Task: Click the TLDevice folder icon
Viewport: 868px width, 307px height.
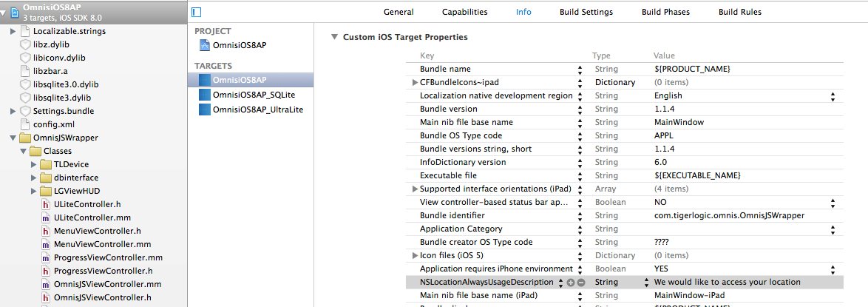Action: pyautogui.click(x=46, y=164)
